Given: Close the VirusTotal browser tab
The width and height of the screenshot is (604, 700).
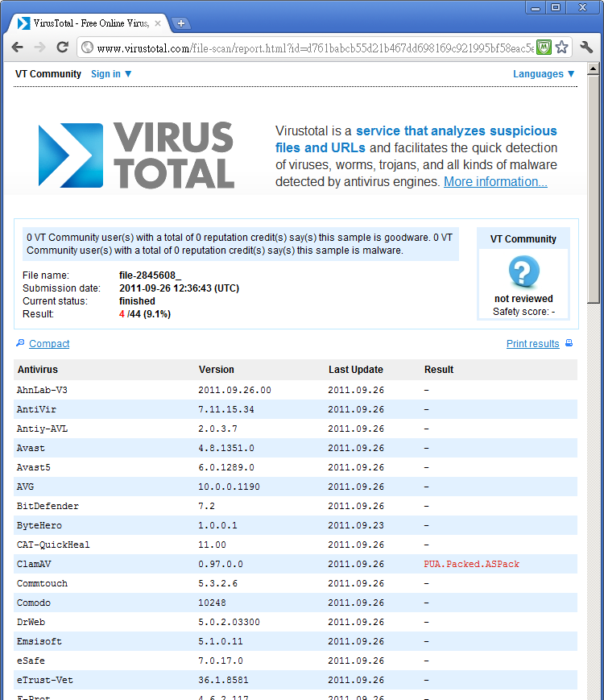Looking at the screenshot, I should point(158,23).
